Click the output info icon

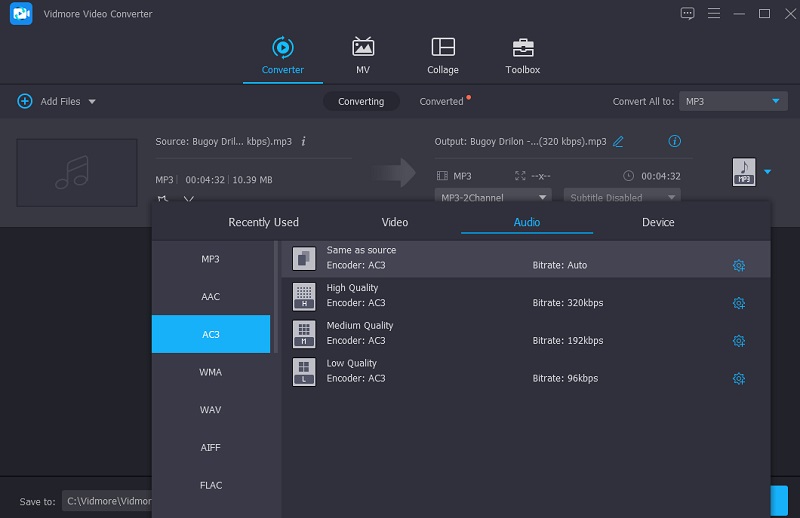click(674, 142)
